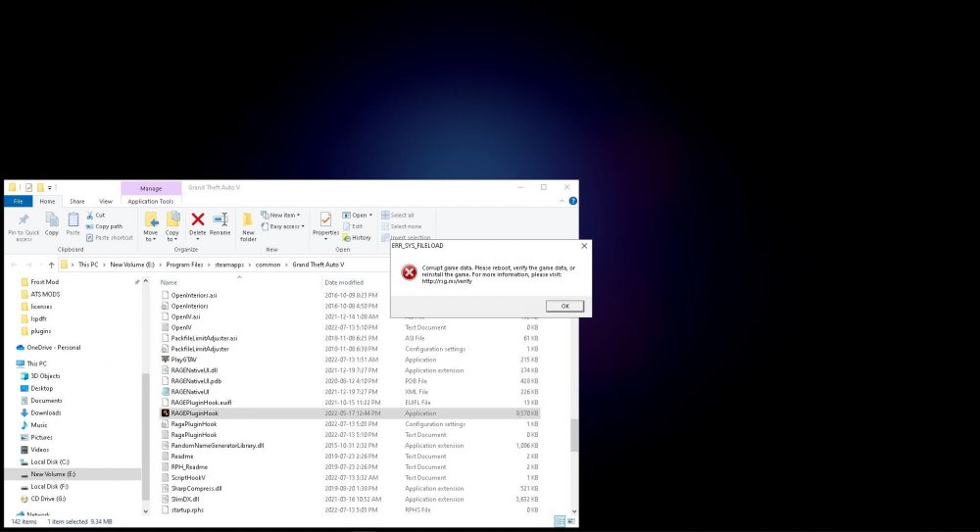
Task: Open the New item dropdown
Action: pyautogui.click(x=280, y=215)
